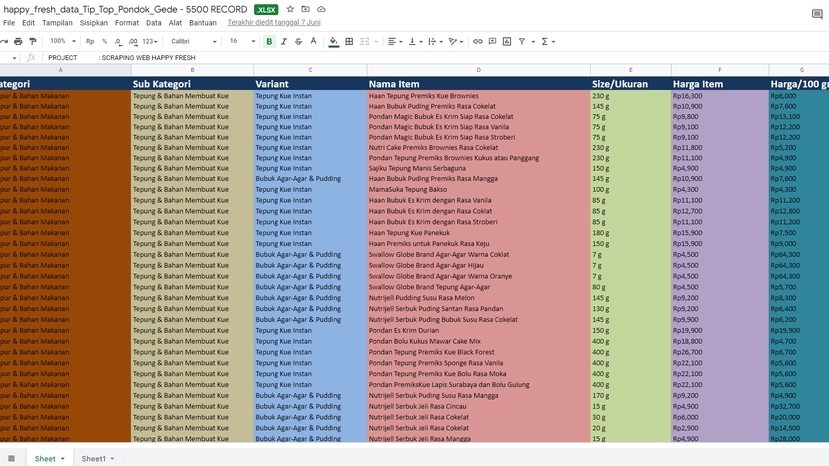Screen dimensions: 829x466
Task: Format as percent
Action: [x=104, y=41]
